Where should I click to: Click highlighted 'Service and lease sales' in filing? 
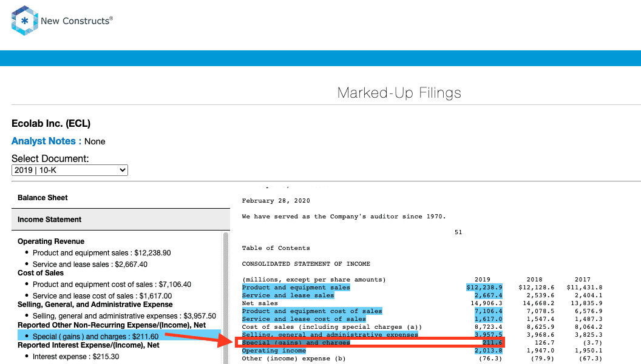[288, 295]
